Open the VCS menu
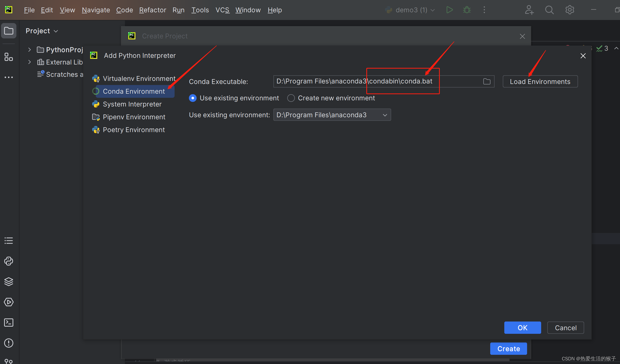The height and width of the screenshot is (364, 620). (x=222, y=10)
